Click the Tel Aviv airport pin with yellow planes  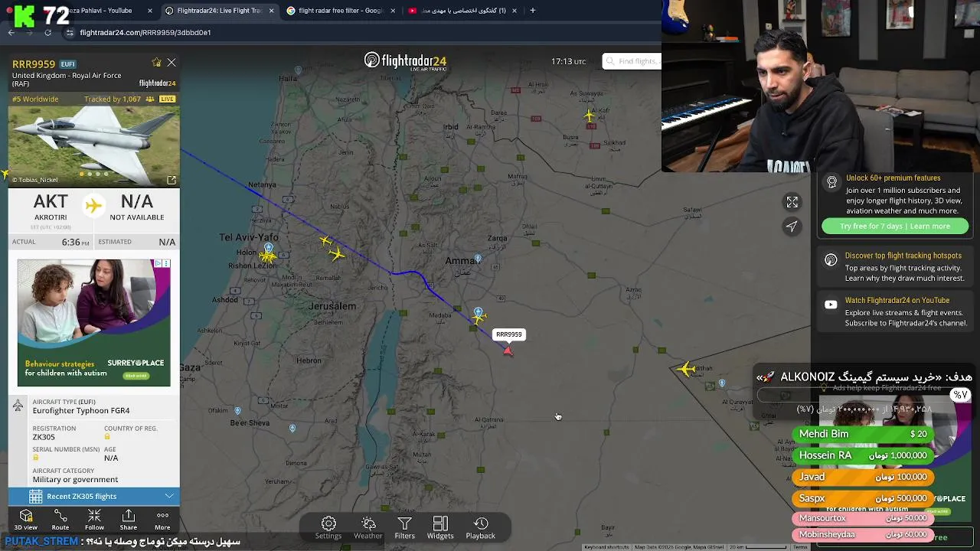268,249
